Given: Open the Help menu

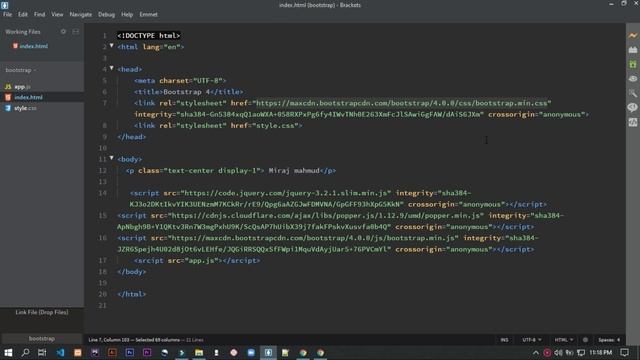Looking at the screenshot, I should click(x=127, y=14).
